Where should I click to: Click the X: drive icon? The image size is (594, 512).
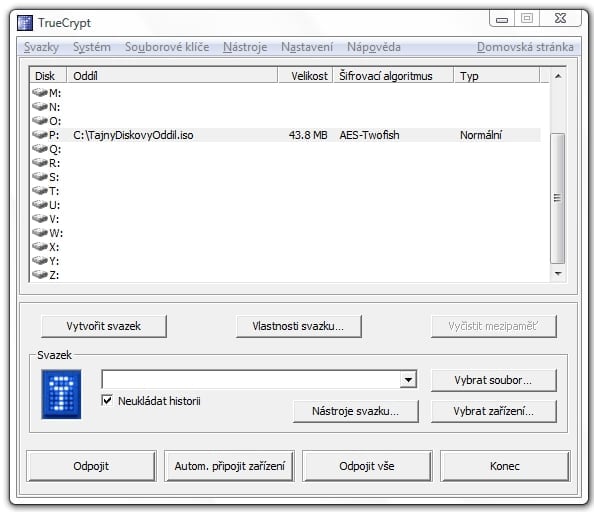tap(39, 246)
